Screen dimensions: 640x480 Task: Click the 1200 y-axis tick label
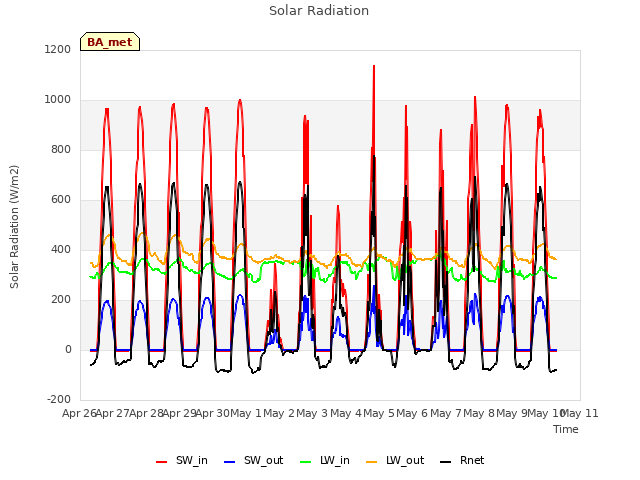[x=58, y=49]
